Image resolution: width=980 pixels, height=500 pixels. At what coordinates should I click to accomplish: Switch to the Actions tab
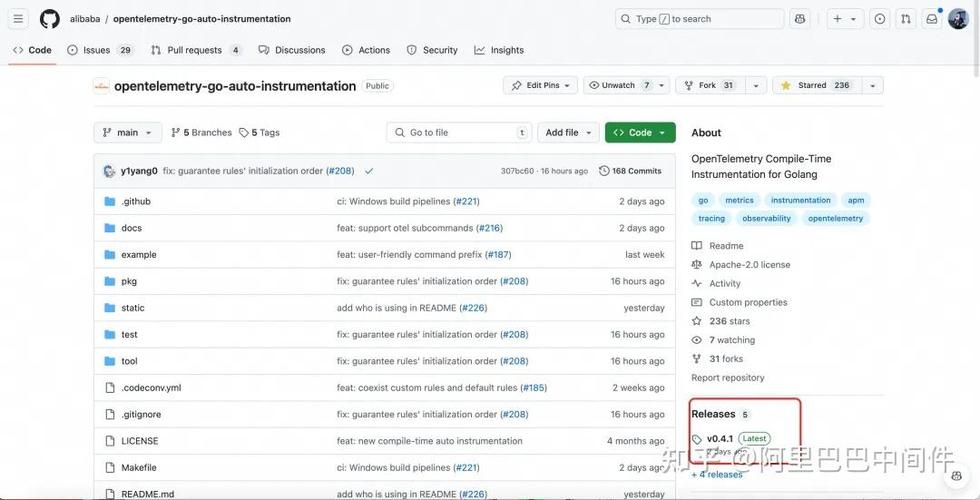point(366,50)
